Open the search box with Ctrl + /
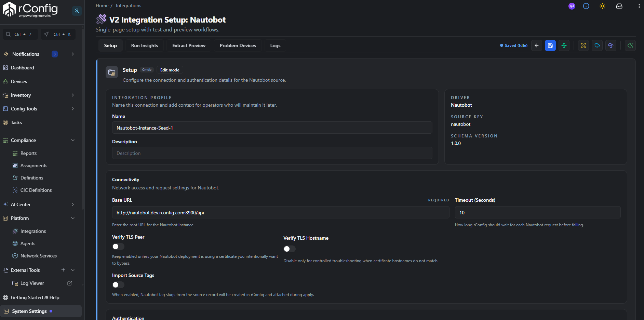This screenshot has height=320, width=644. coord(20,34)
